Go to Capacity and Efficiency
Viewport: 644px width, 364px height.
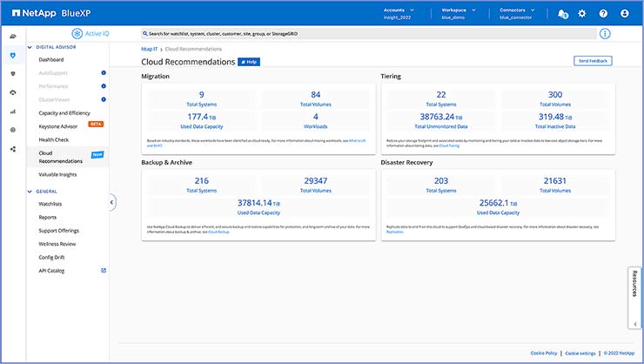(x=64, y=112)
